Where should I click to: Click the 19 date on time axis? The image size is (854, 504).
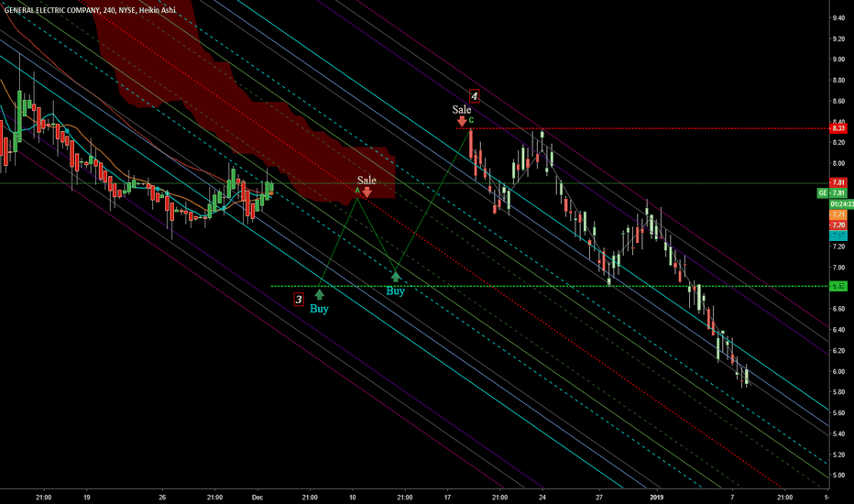87,497
